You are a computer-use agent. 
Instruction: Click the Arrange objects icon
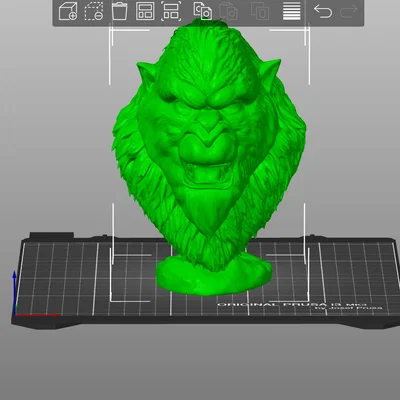pos(145,11)
